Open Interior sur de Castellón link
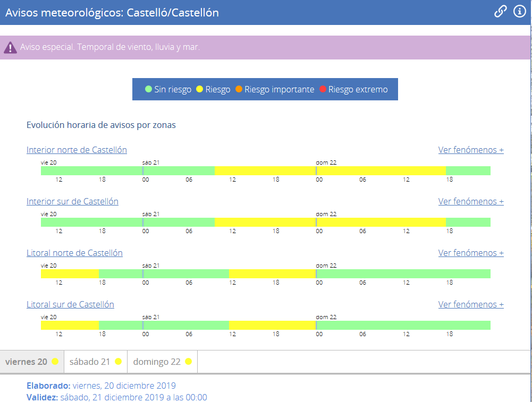The image size is (532, 402). point(72,201)
